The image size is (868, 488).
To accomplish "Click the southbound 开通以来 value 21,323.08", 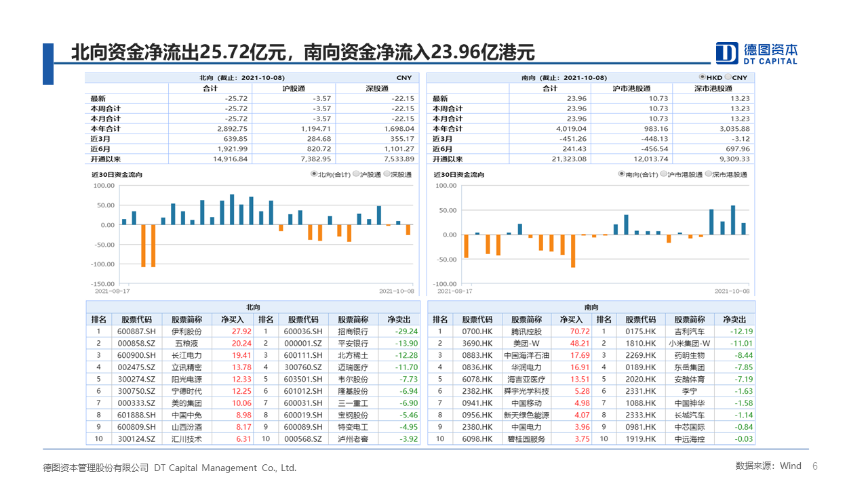I will pos(569,159).
